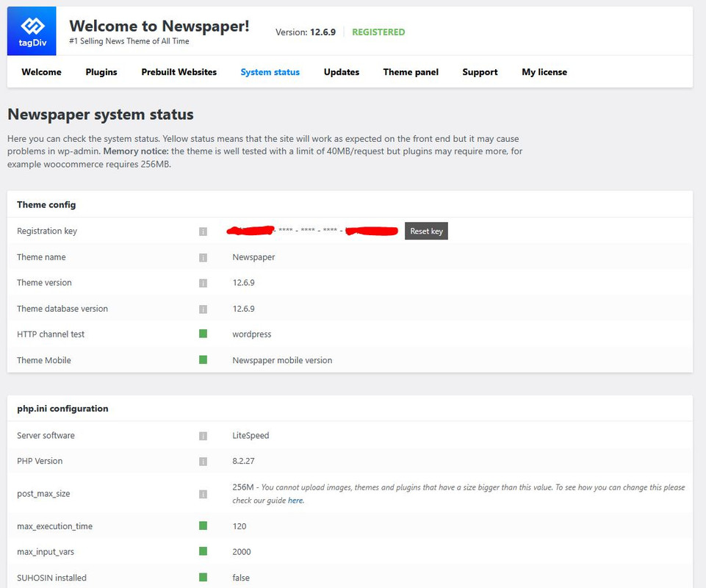Image resolution: width=706 pixels, height=588 pixels.
Task: Click the 'Newspaper system status' heading
Action: 101,115
